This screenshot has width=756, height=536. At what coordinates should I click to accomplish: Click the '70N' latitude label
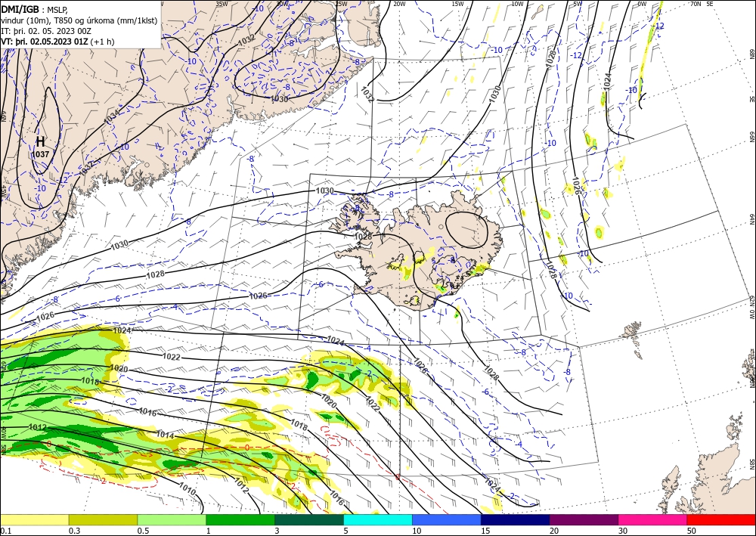(x=696, y=4)
